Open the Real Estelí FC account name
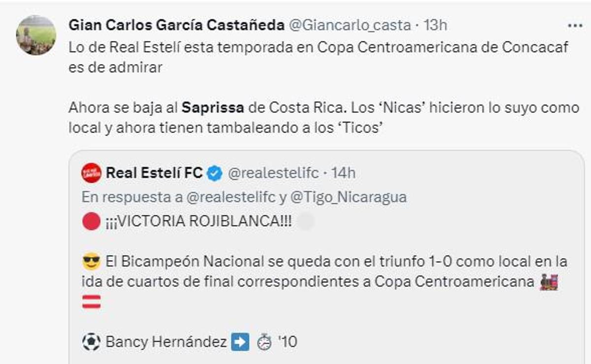The height and width of the screenshot is (364, 591). click(x=154, y=173)
